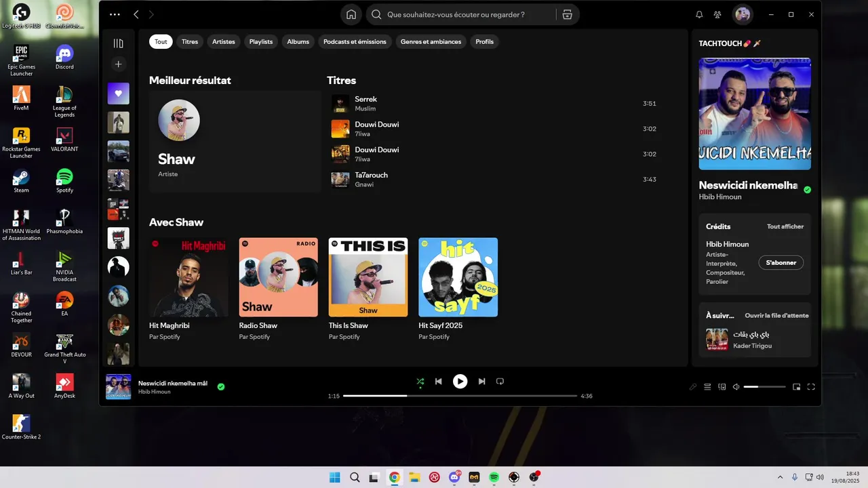Go forward with the right arrow
Screen dimensions: 868x488
(x=151, y=14)
